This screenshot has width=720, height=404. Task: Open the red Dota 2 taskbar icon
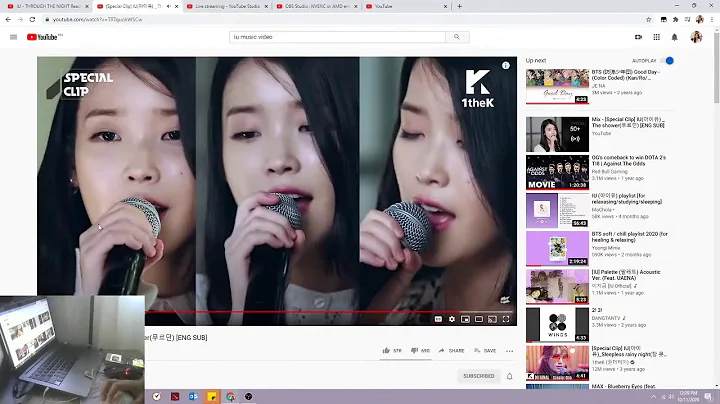(x=175, y=397)
